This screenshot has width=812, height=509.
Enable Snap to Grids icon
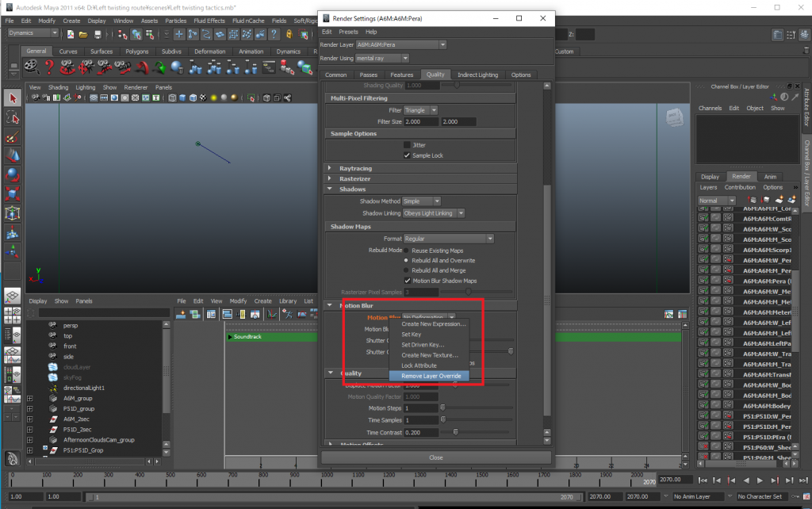(179, 34)
